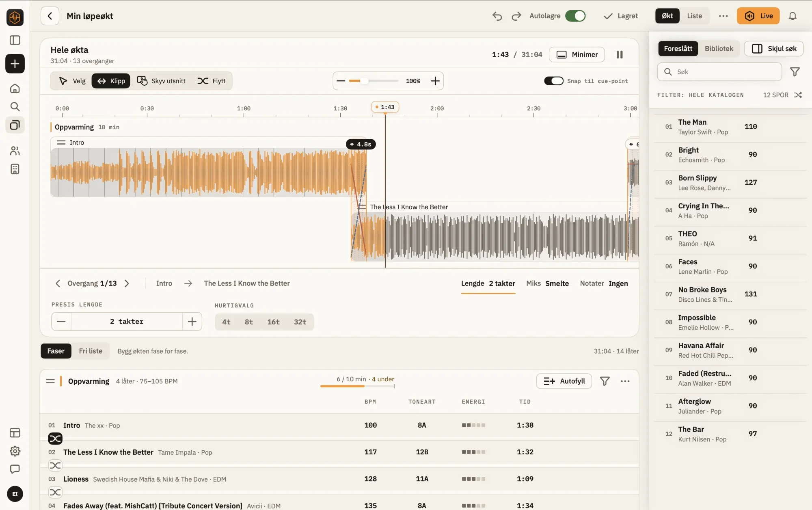Open the notifications bell
The width and height of the screenshot is (812, 510).
tap(793, 16)
